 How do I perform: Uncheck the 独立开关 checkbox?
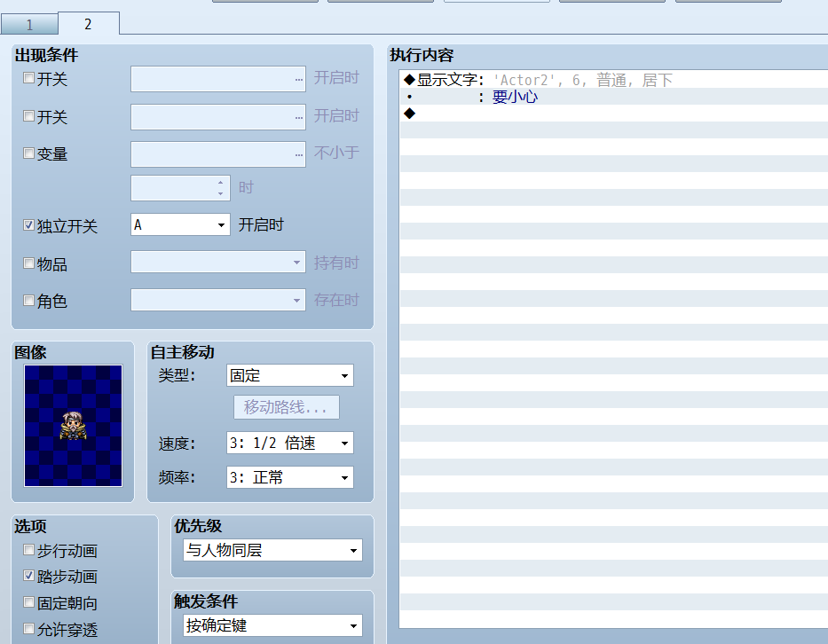tap(29, 225)
